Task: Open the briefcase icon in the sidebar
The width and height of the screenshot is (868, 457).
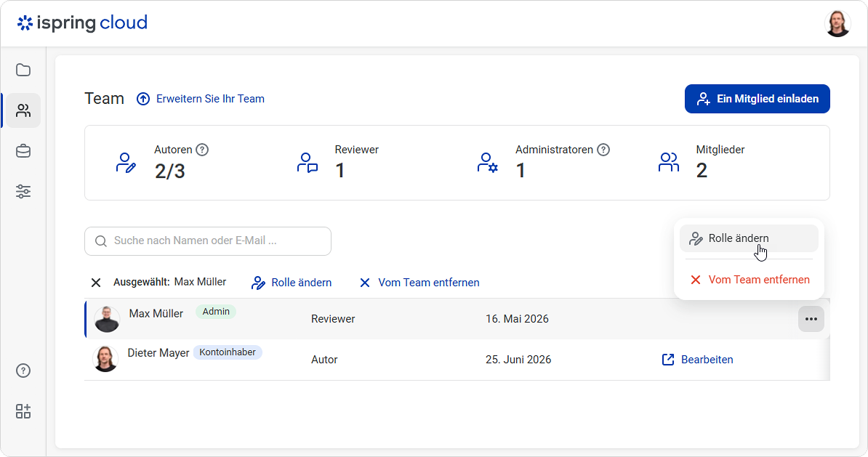Action: tap(23, 151)
